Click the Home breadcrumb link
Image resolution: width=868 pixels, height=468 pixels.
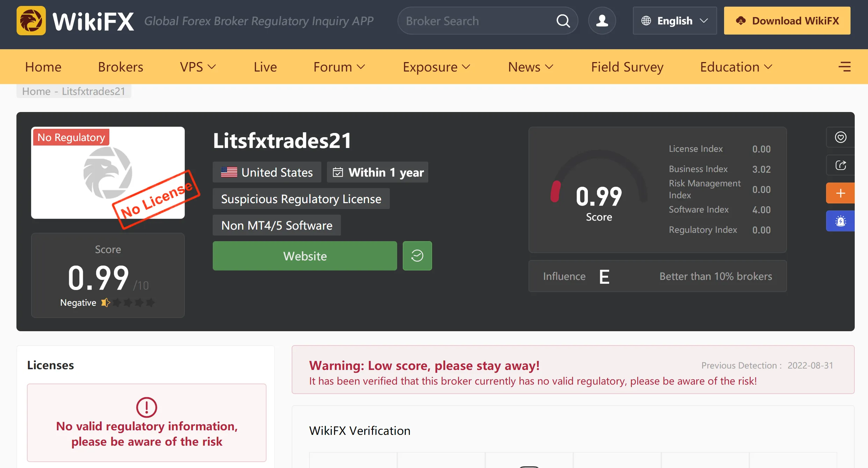[x=36, y=91]
